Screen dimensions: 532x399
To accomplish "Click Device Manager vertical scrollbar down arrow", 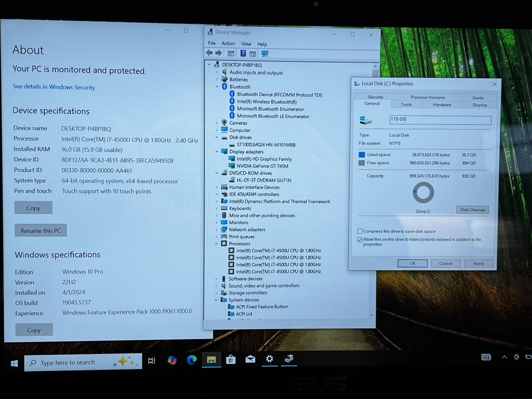I will (372, 315).
